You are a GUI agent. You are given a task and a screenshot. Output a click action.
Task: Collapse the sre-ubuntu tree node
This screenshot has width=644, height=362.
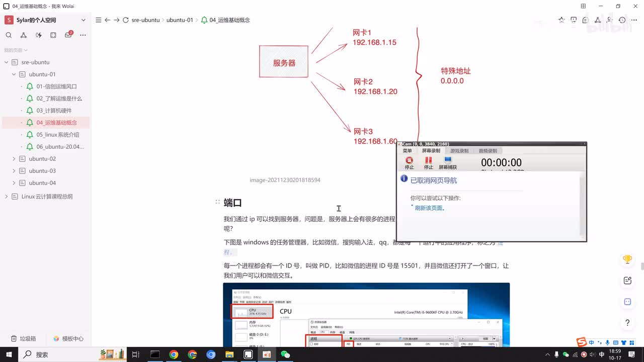(x=7, y=62)
